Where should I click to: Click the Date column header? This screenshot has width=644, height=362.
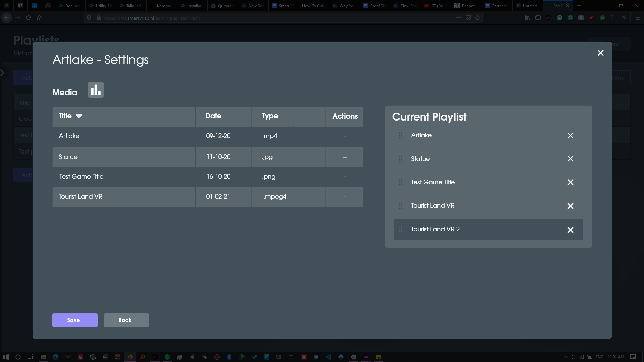[213, 116]
